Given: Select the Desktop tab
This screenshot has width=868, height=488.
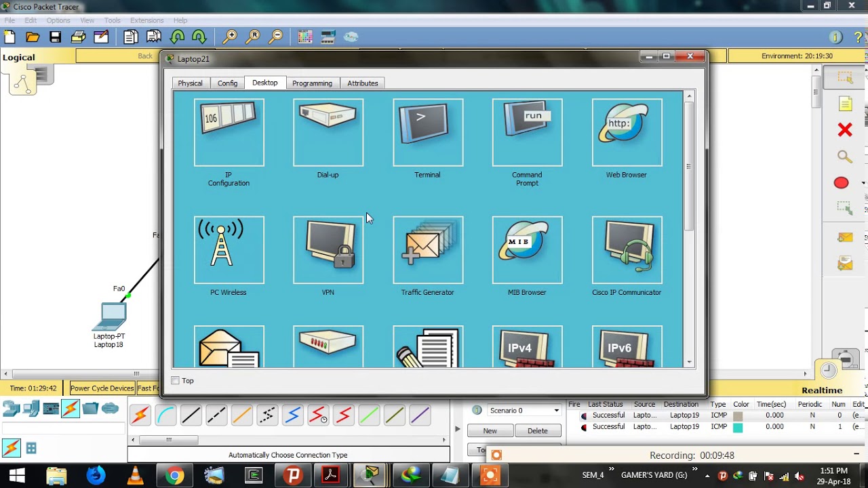Looking at the screenshot, I should 265,83.
